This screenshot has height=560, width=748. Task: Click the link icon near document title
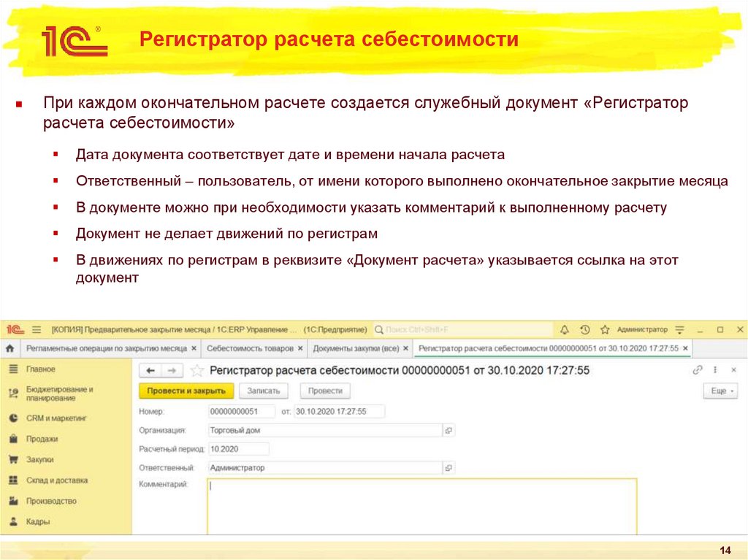point(696,371)
